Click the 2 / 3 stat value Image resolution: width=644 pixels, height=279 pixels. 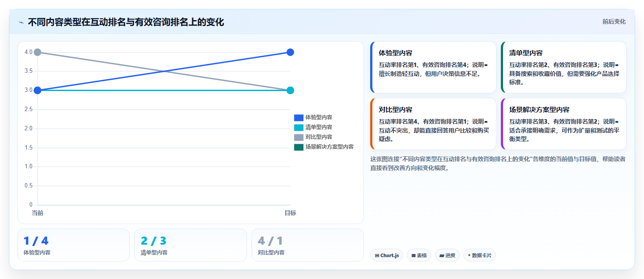click(153, 241)
